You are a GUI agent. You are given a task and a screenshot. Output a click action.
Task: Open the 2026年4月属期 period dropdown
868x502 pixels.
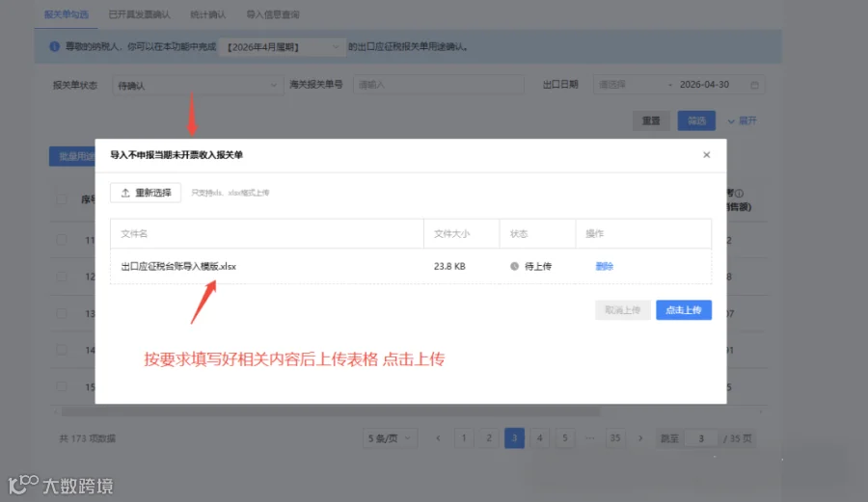283,47
